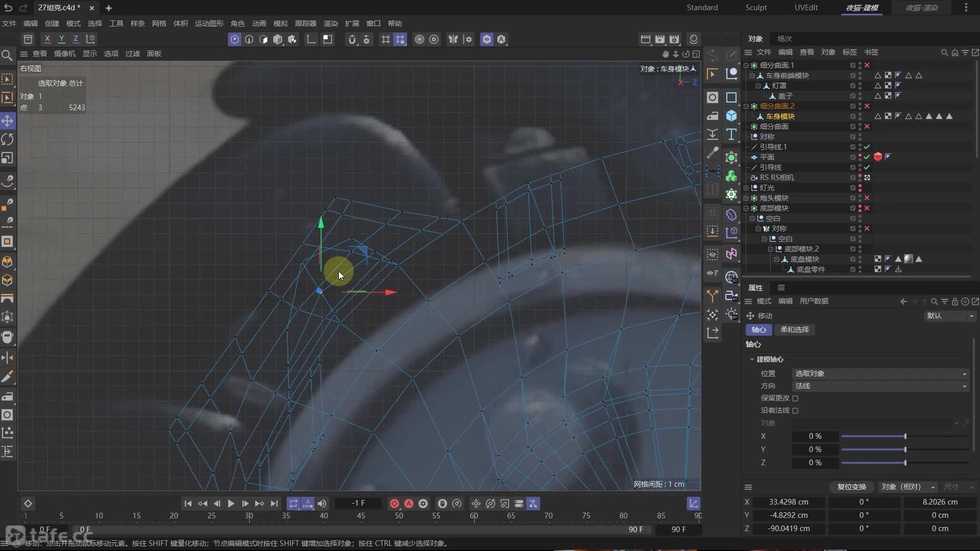Collapse the 细分曲面.1 tree node

[x=746, y=65]
